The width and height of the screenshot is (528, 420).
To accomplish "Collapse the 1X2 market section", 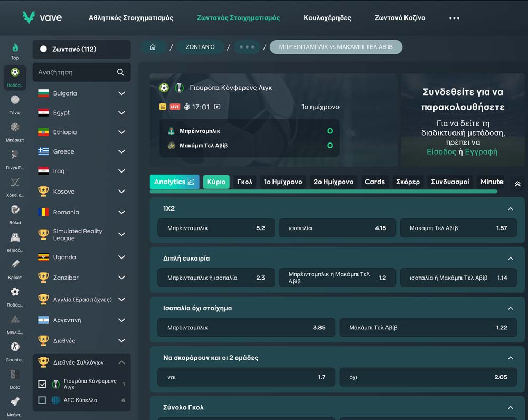I will coord(510,209).
